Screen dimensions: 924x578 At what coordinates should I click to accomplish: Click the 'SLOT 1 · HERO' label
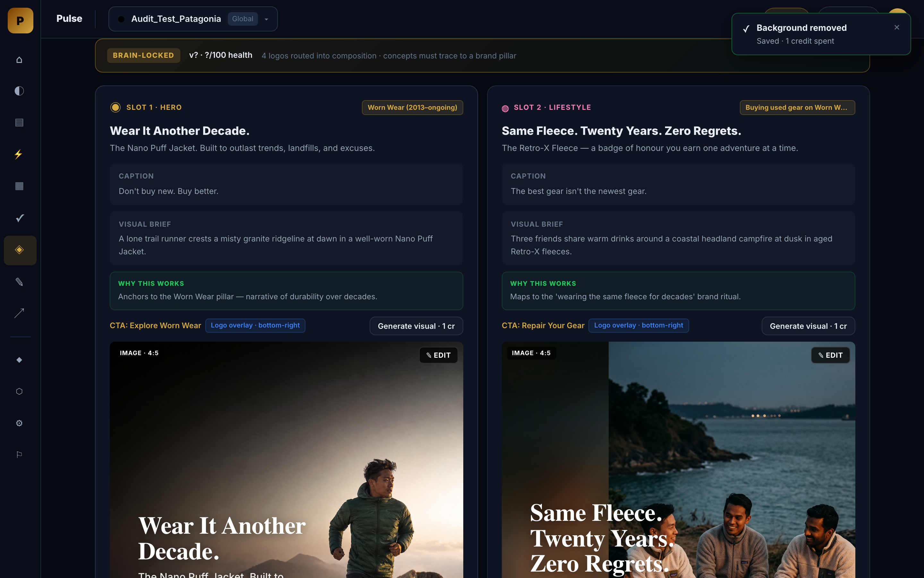pyautogui.click(x=154, y=108)
